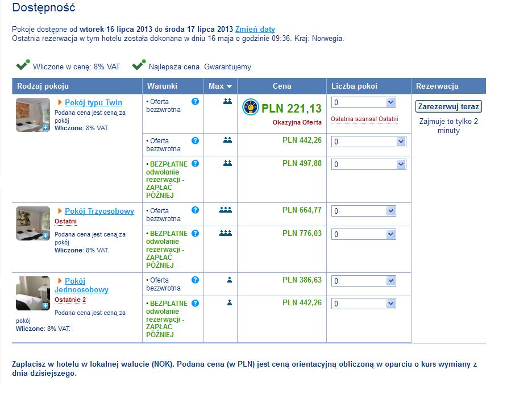Open the help icon beside the PLN 776,03 offer
Image resolution: width=532 pixels, height=415 pixels.
coord(195,234)
